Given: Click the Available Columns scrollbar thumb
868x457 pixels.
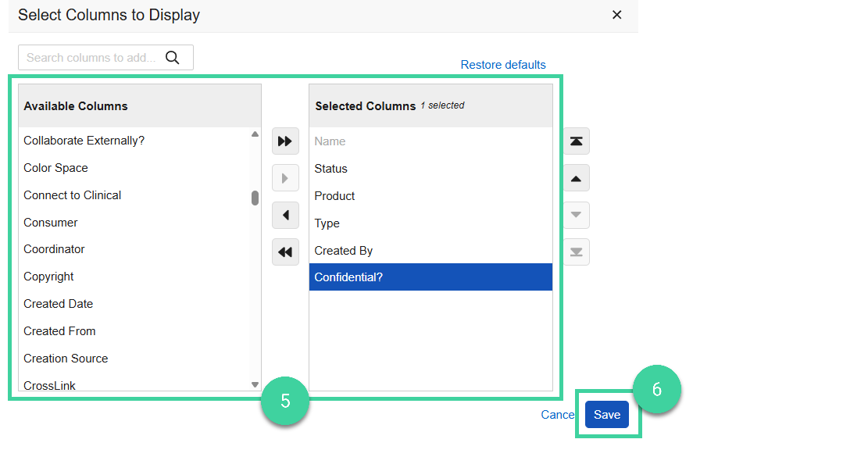Looking at the screenshot, I should (x=255, y=198).
